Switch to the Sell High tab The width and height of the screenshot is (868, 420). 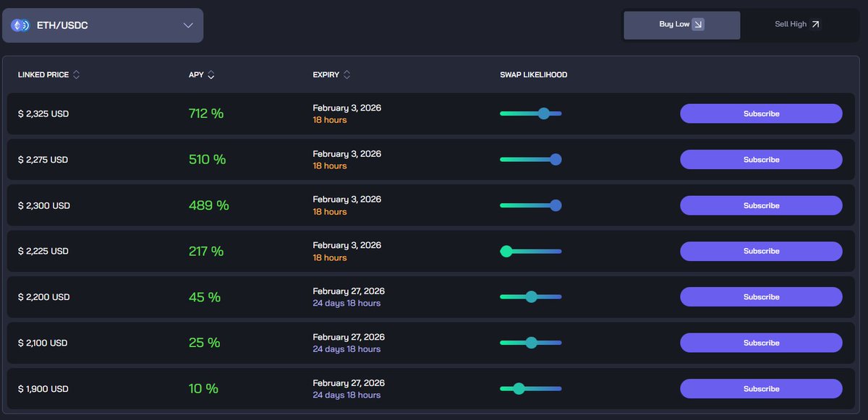pyautogui.click(x=798, y=25)
